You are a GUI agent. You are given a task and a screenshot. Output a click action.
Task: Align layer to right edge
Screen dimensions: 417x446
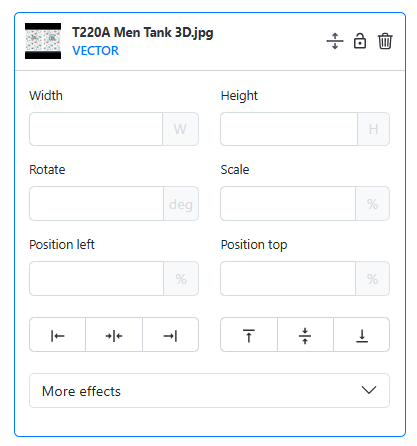pos(170,335)
